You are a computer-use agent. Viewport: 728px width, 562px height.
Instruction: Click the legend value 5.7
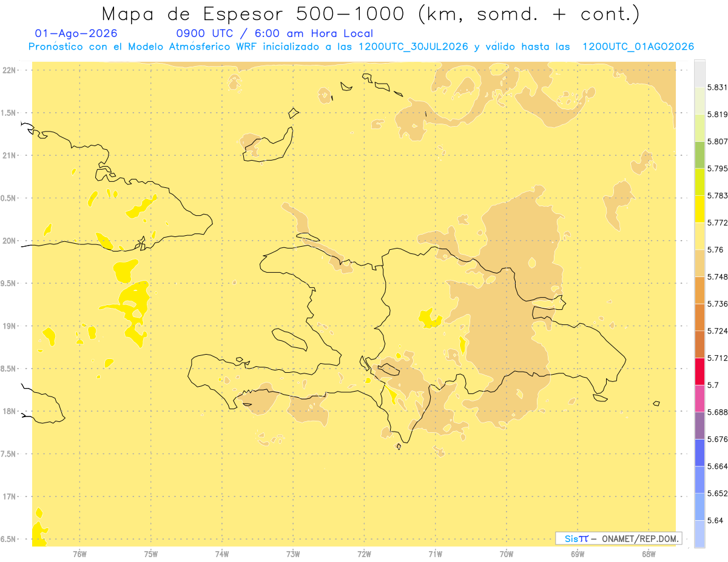713,385
